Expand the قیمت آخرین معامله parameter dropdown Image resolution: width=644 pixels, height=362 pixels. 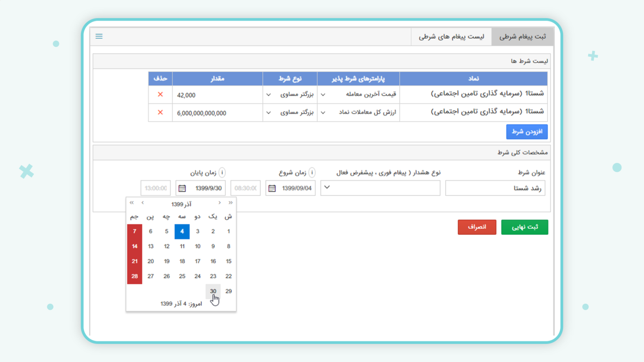(x=323, y=95)
